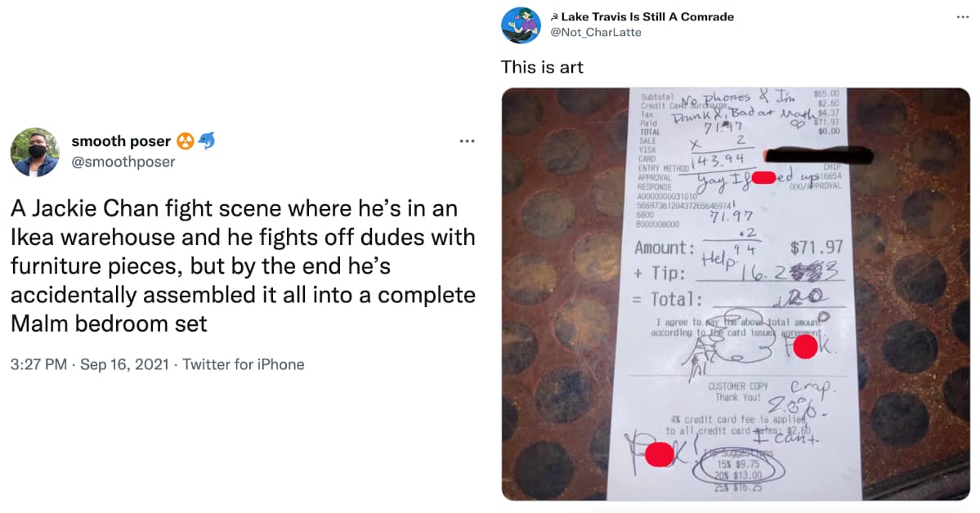The width and height of the screenshot is (980, 513).
Task: Open the smooth poser display name
Action: [120, 141]
